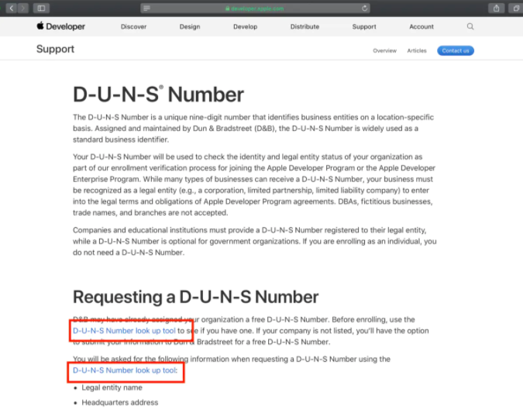Click the Support section title
Image resolution: width=523 pixels, height=420 pixels.
pos(55,49)
